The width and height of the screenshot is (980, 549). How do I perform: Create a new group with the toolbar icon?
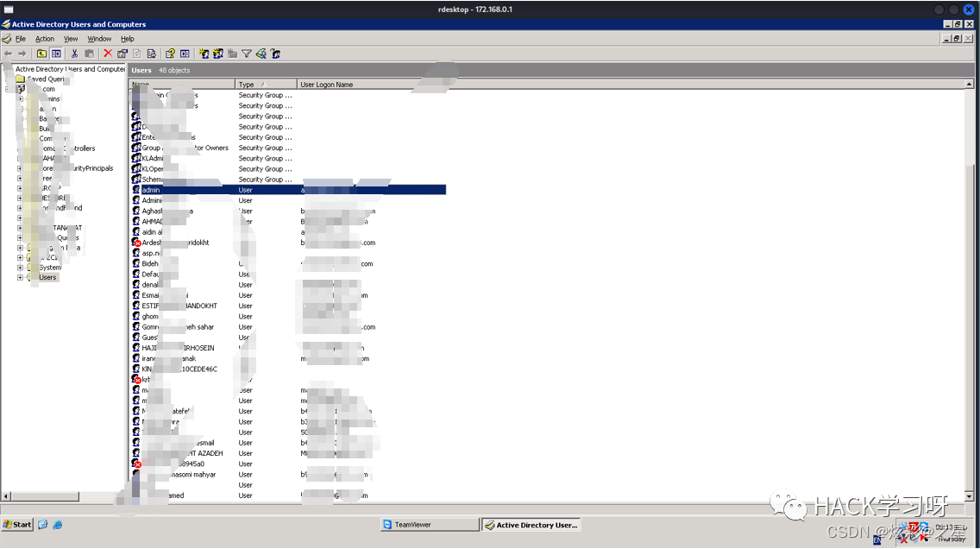coord(218,54)
